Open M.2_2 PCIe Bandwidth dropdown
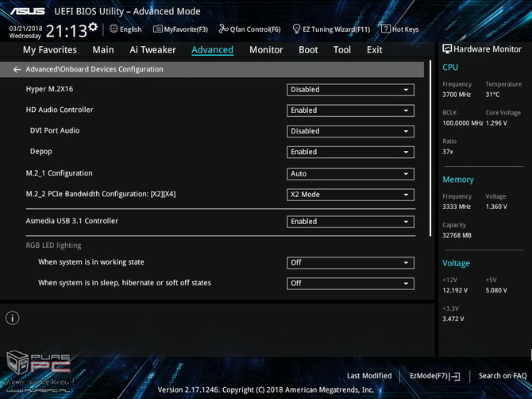The width and height of the screenshot is (532, 399). [x=350, y=195]
